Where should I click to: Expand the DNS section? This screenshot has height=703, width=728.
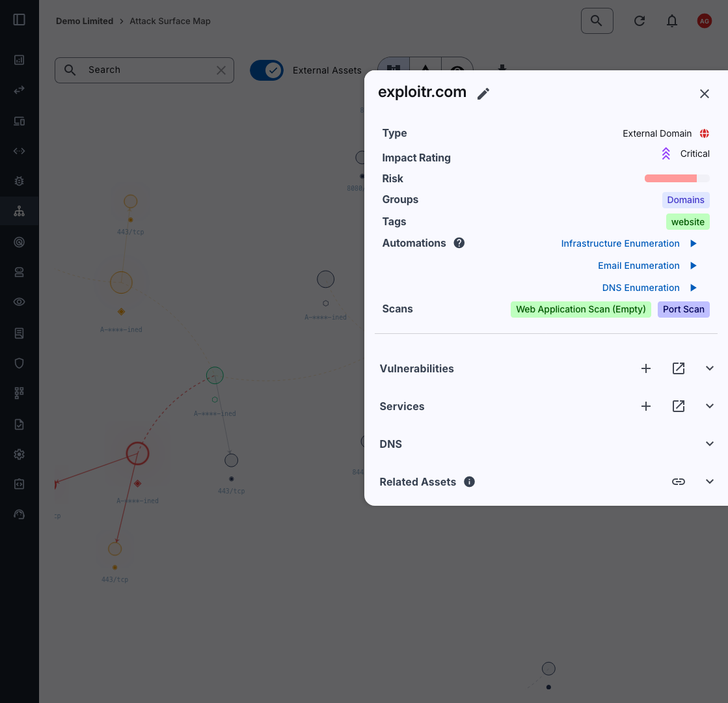click(710, 444)
